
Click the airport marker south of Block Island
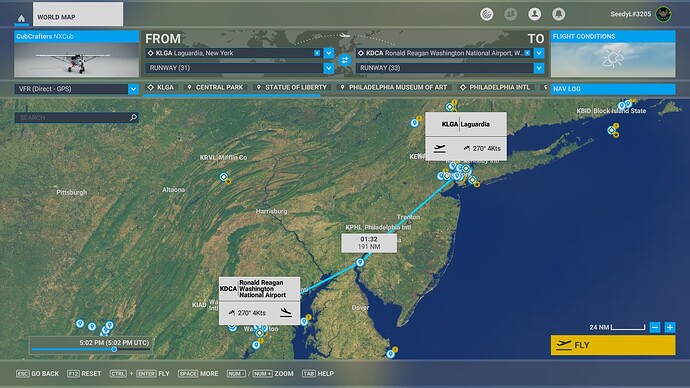pos(611,130)
